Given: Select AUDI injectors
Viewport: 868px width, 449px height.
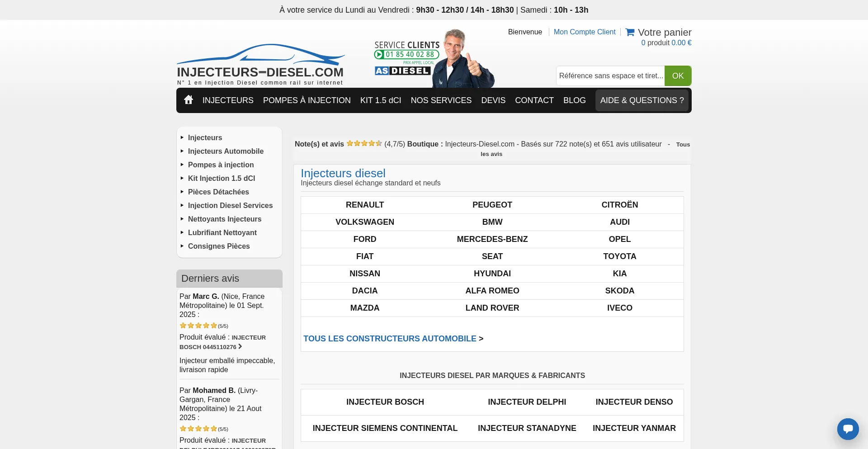Looking at the screenshot, I should [620, 222].
